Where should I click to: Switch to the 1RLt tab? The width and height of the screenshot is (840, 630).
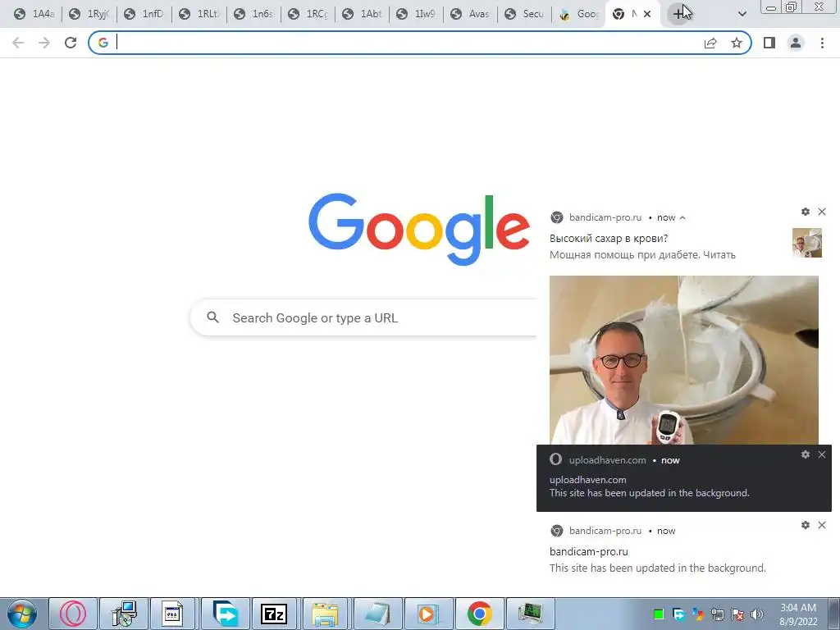(x=199, y=14)
